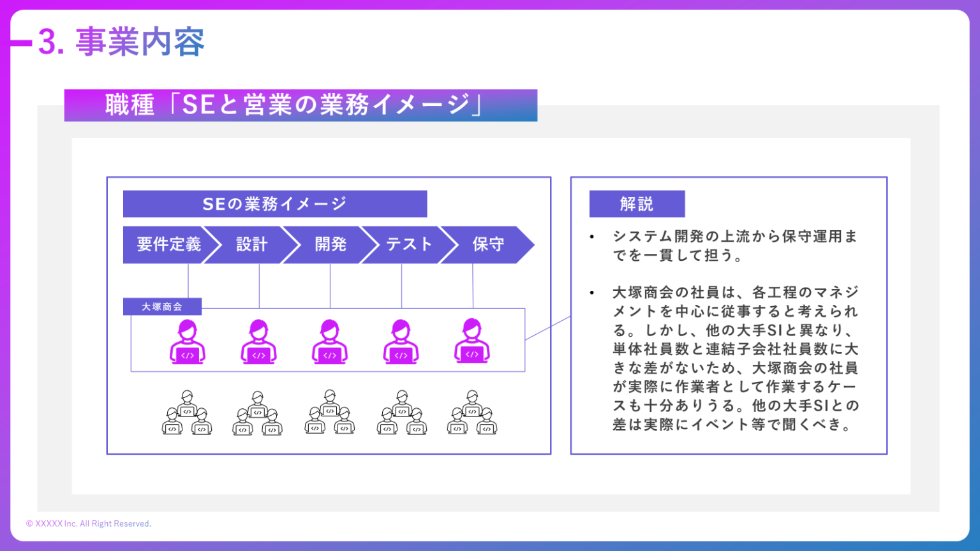
Task: Select the pink engineer icon under テスト
Action: pyautogui.click(x=401, y=342)
